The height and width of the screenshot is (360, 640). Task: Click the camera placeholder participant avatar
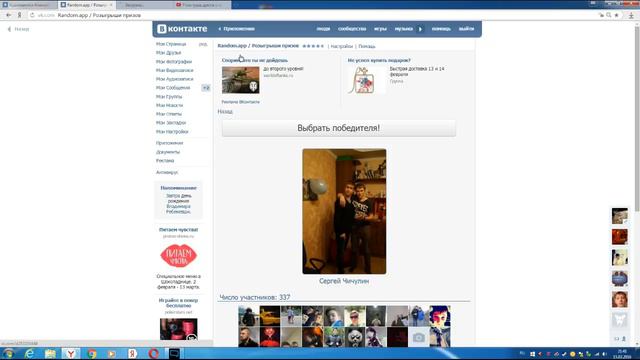418,338
